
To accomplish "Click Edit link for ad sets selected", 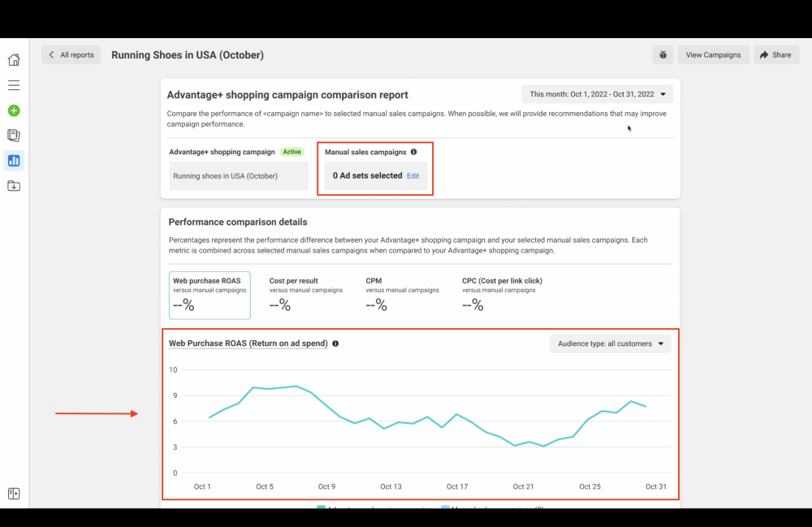I will (x=412, y=175).
